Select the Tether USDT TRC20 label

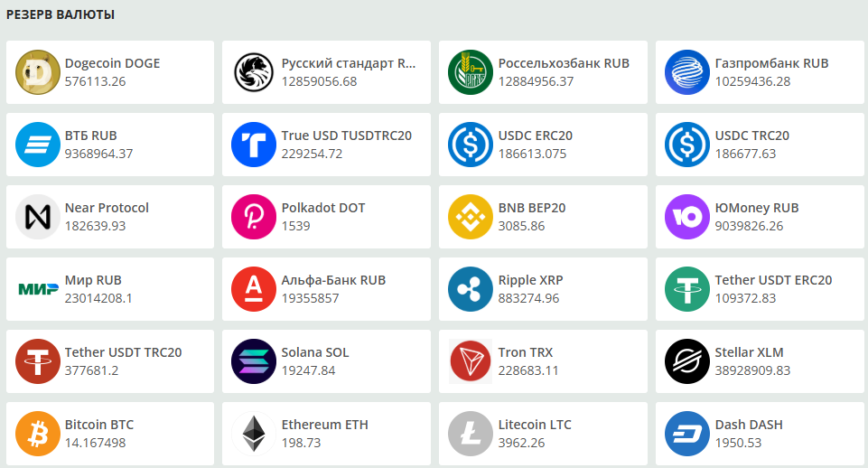pyautogui.click(x=123, y=352)
